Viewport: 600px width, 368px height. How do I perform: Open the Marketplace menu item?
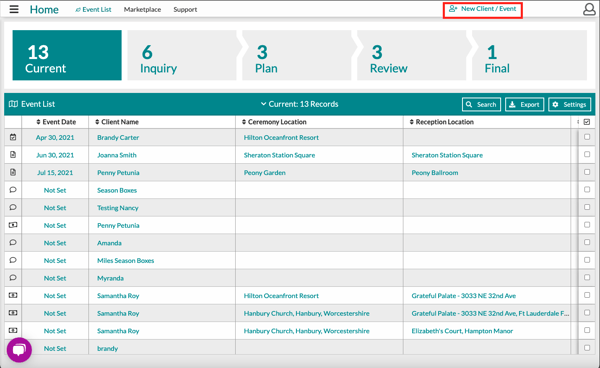tap(142, 10)
